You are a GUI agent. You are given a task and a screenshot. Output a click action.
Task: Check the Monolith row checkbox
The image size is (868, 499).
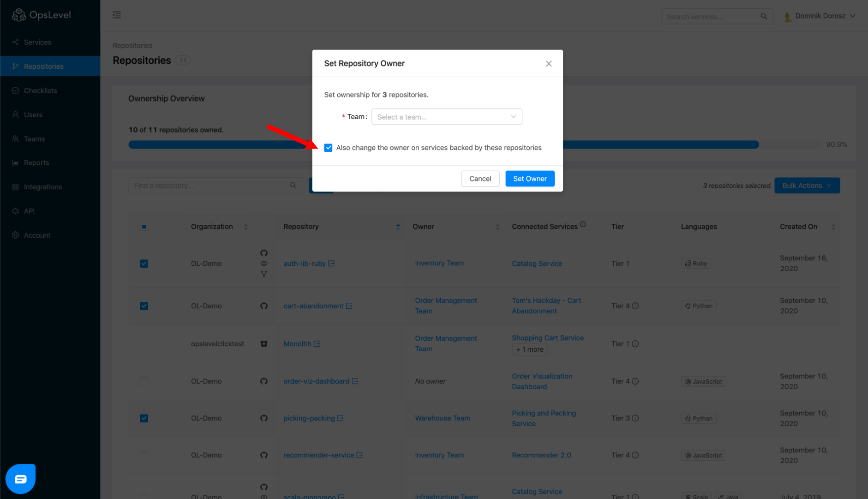coord(144,344)
